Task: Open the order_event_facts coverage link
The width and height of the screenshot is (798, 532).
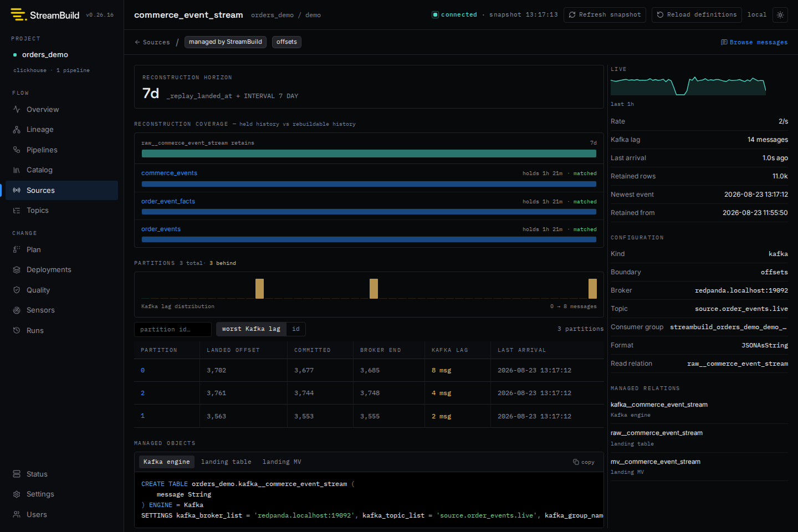Action: 168,201
